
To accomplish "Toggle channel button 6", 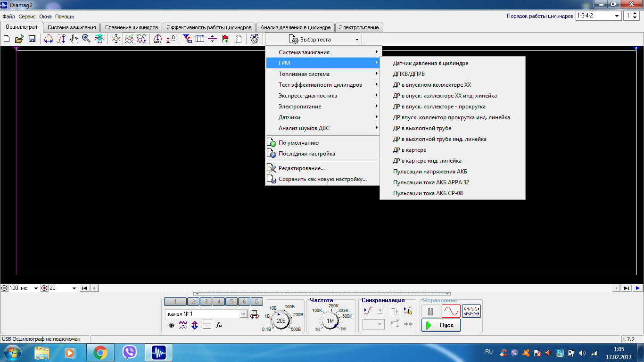I will pyautogui.click(x=244, y=302).
